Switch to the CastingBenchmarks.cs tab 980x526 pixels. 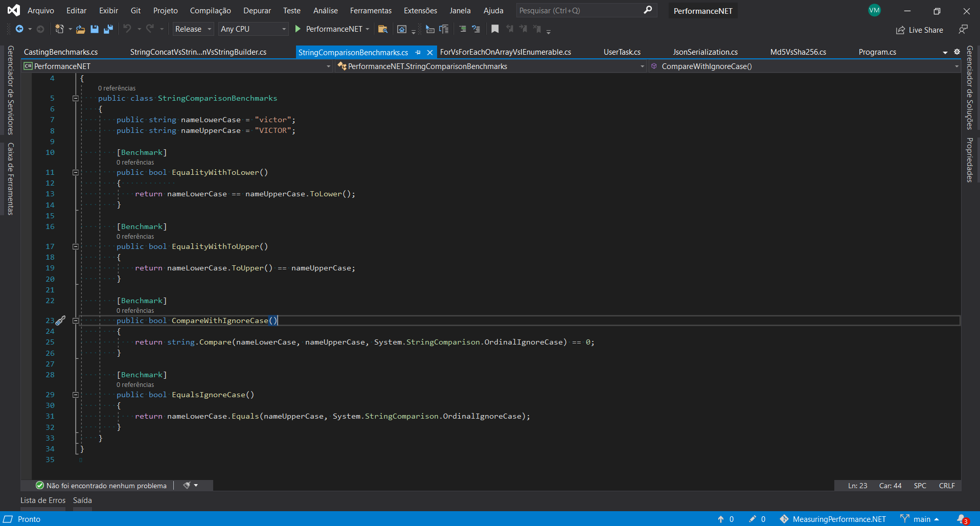tap(61, 52)
